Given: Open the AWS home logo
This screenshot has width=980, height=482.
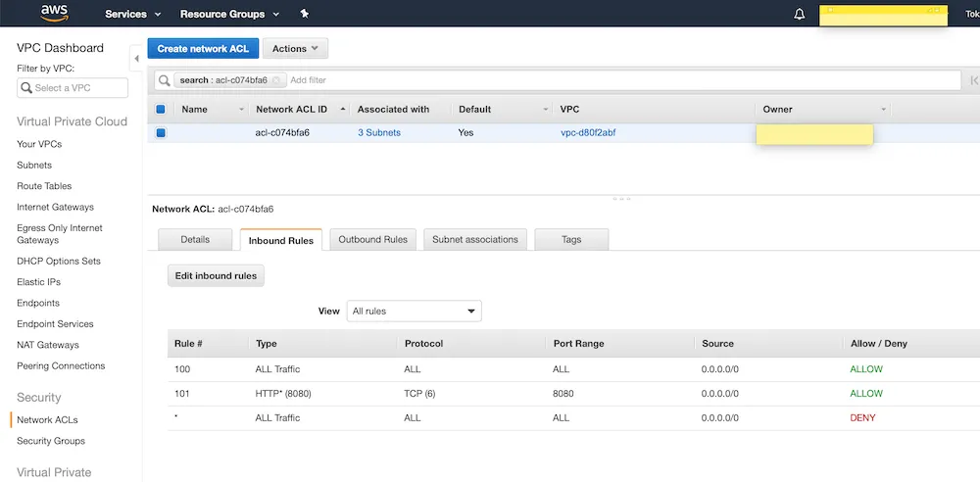Looking at the screenshot, I should [54, 13].
